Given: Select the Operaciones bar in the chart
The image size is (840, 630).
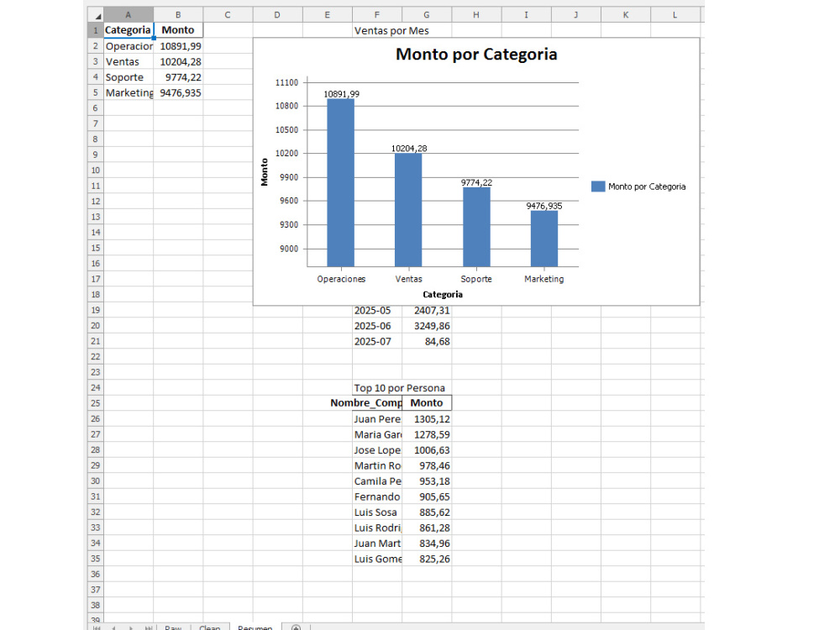Looking at the screenshot, I should click(x=341, y=182).
